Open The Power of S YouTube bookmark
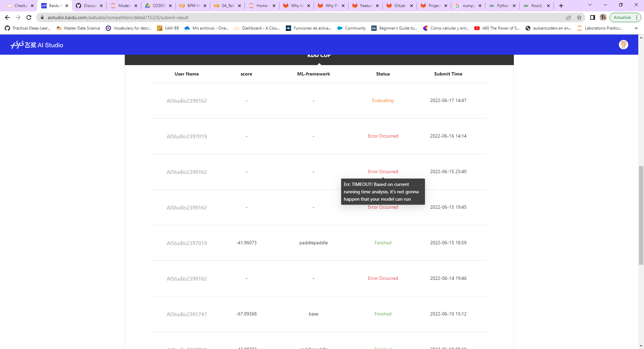Screen dimensions: 644x349 click(497, 28)
